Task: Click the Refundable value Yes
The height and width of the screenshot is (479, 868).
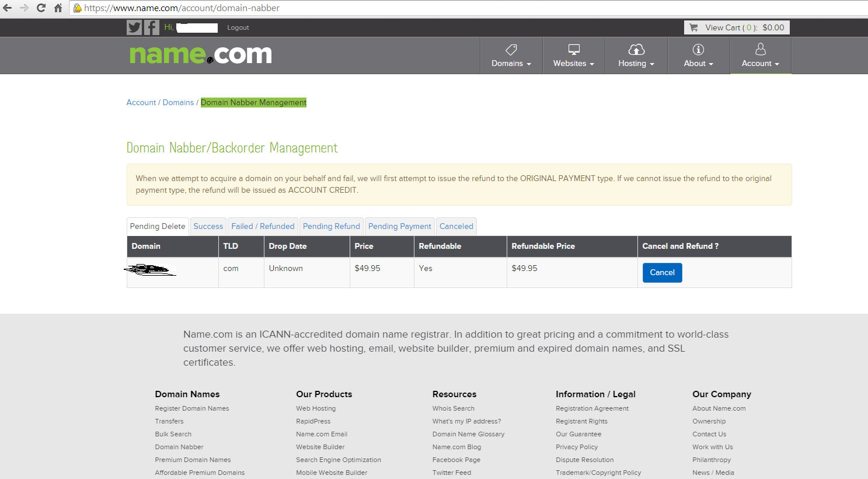Action: [426, 268]
